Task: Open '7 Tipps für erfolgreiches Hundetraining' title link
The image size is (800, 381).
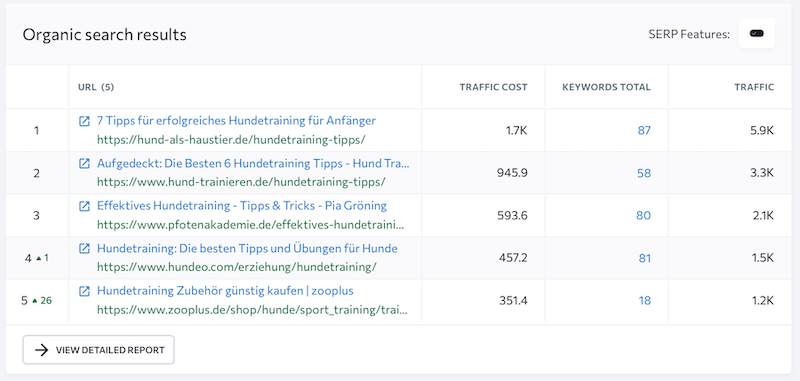Action: click(236, 121)
